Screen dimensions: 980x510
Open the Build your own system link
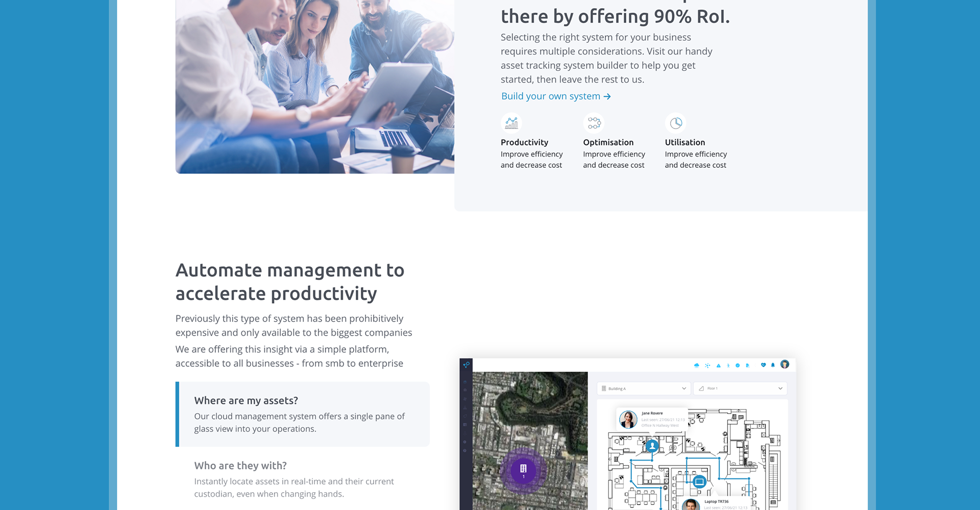point(556,96)
